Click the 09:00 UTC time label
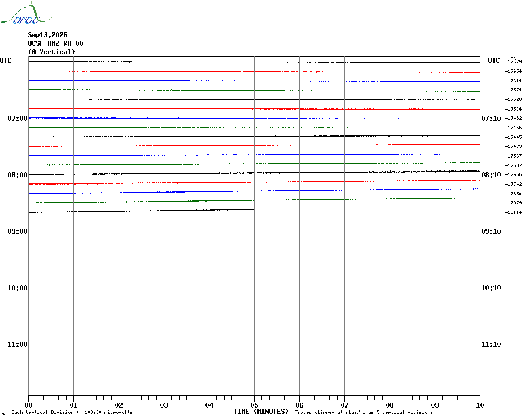 (x=17, y=231)
